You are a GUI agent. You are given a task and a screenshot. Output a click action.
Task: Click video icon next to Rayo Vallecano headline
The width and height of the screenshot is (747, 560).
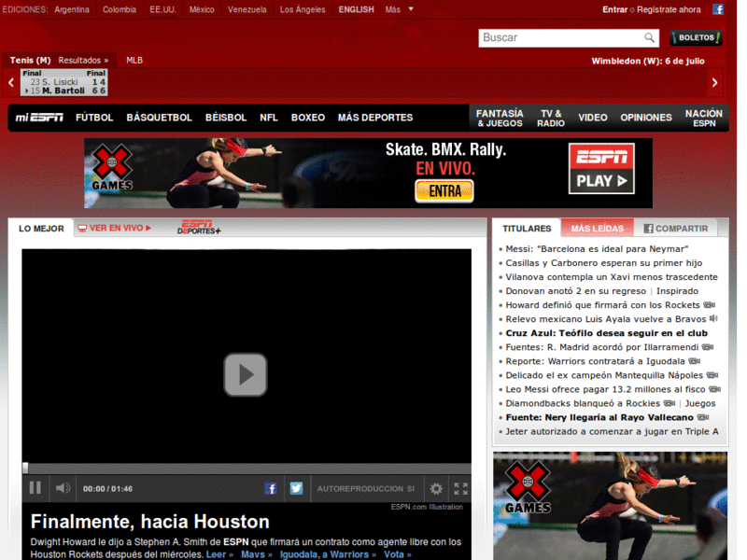click(x=703, y=417)
